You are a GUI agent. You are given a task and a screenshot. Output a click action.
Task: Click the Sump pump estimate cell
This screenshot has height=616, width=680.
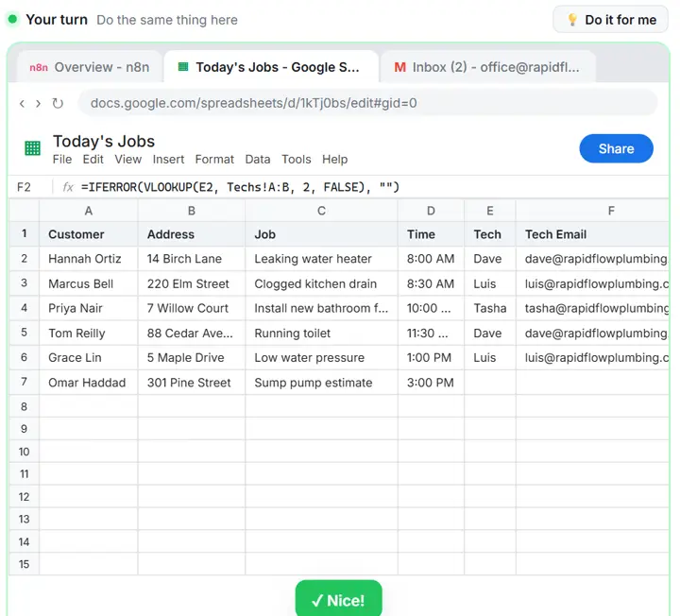click(321, 383)
